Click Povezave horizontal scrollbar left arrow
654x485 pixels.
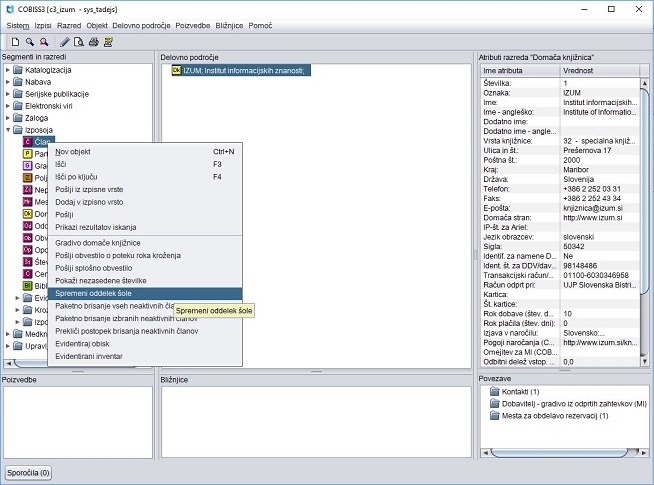click(485, 452)
